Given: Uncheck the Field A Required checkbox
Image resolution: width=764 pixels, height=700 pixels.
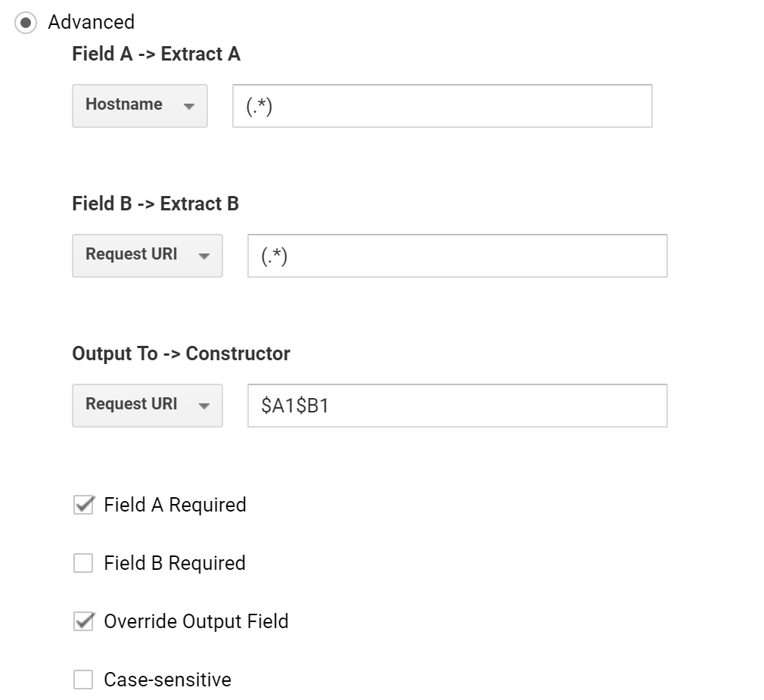Looking at the screenshot, I should (83, 505).
